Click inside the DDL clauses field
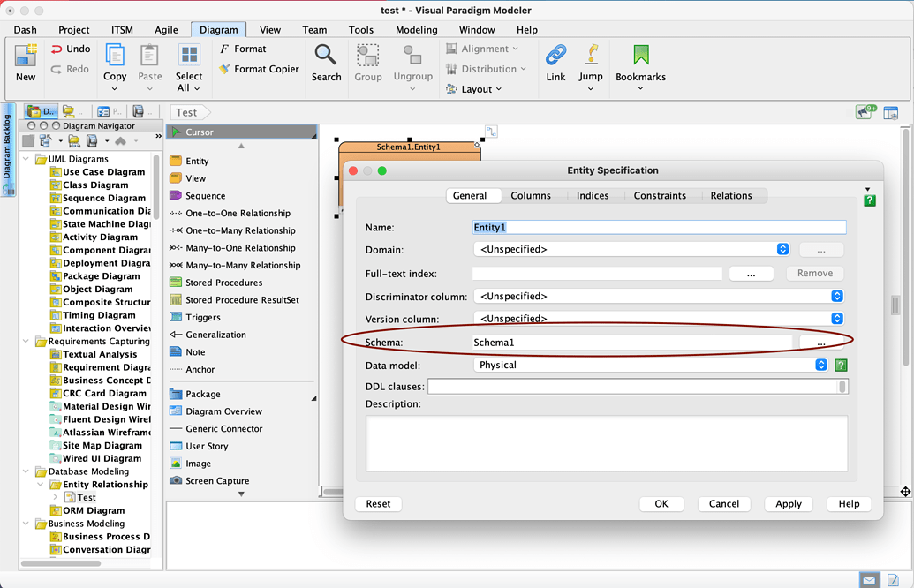 tap(618, 386)
